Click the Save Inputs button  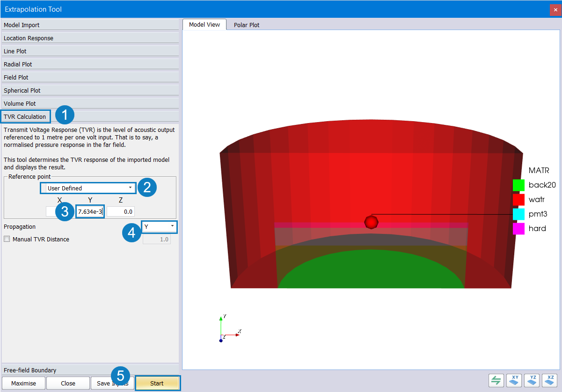(112, 383)
